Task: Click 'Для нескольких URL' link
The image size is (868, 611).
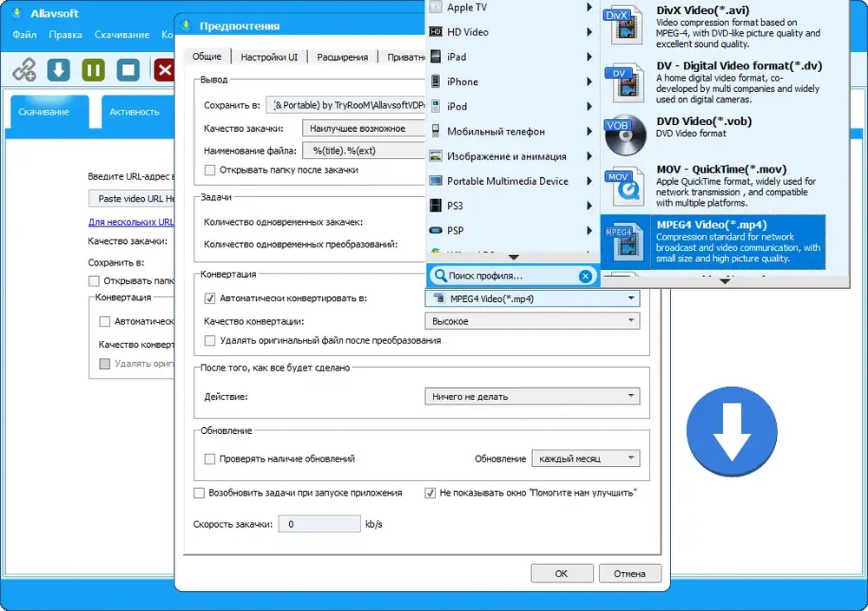Action: coord(131,222)
